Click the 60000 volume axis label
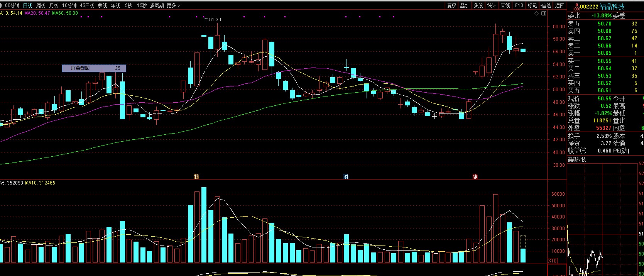 [x=558, y=194]
